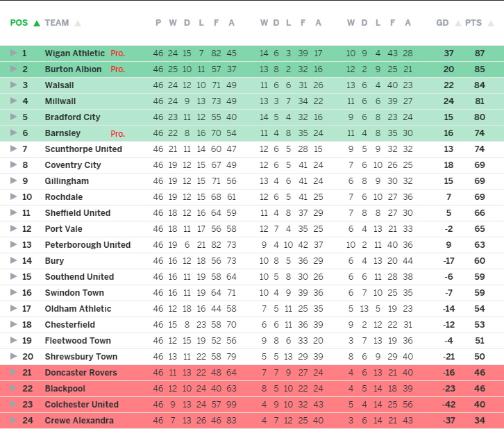The width and height of the screenshot is (504, 429).
Task: Expand the Peterborough United row arrow
Action: [13, 244]
